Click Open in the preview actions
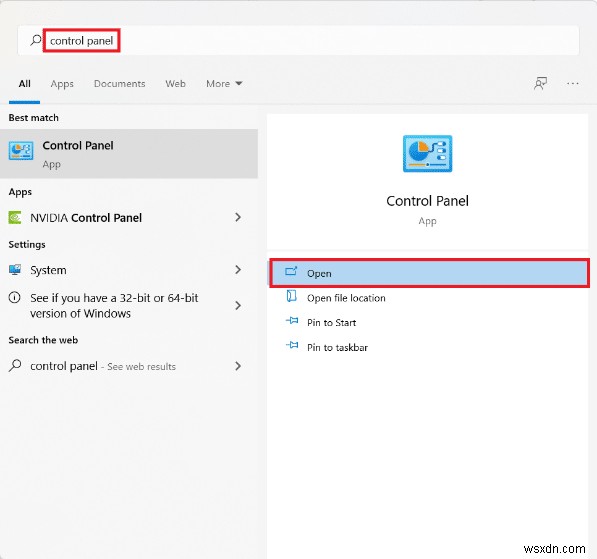Viewport: 597px width, 559px height. pyautogui.click(x=429, y=273)
